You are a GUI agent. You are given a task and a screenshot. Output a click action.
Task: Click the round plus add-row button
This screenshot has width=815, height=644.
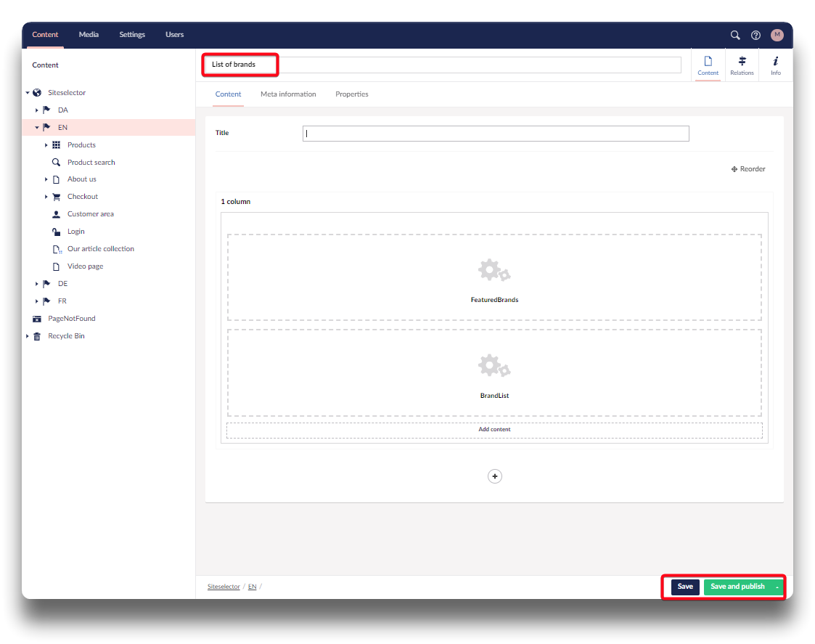495,476
